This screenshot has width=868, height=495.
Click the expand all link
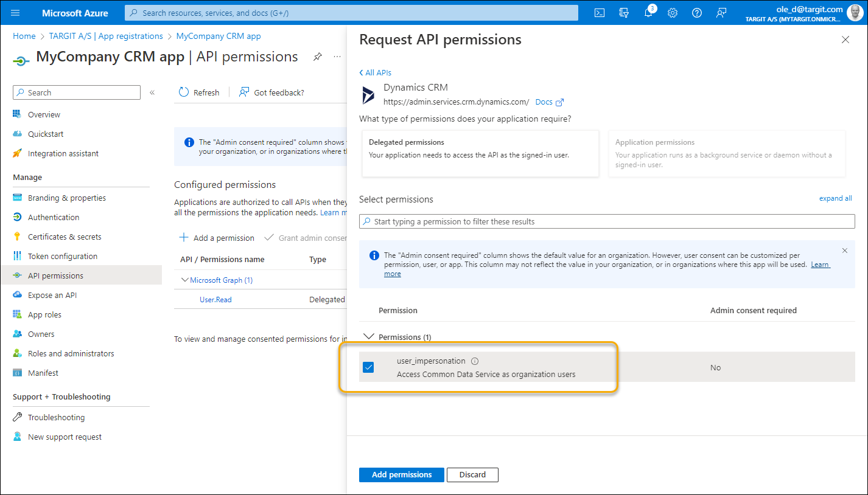(x=836, y=198)
